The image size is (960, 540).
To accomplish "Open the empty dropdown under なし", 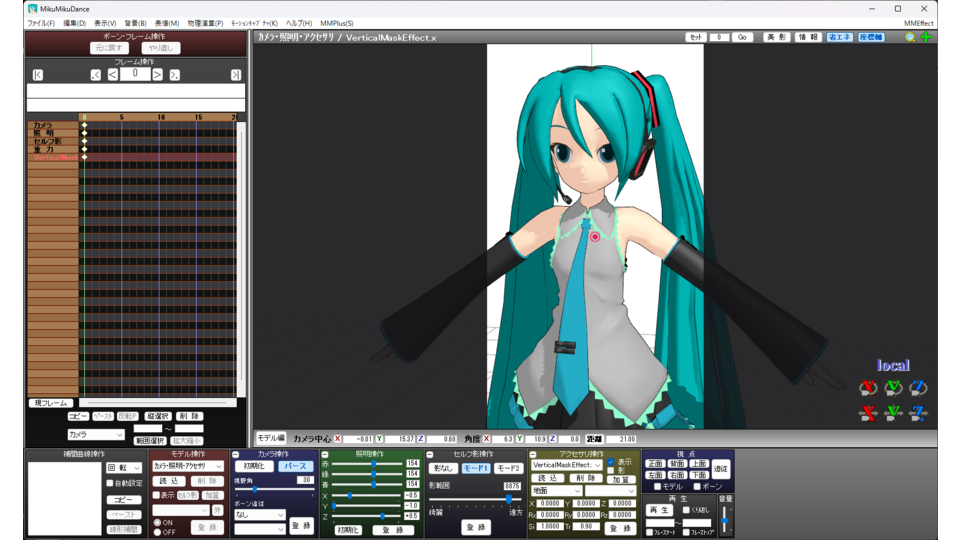I will point(260,528).
